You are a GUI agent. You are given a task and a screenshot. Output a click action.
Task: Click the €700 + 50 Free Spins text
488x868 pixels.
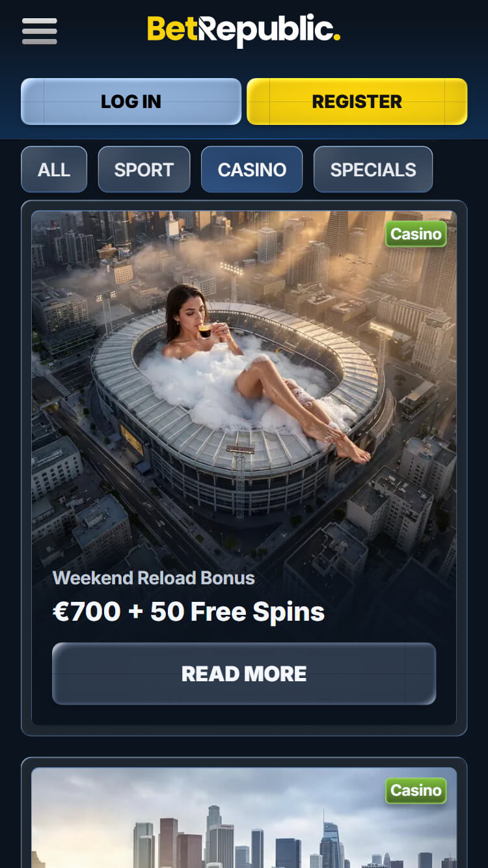pyautogui.click(x=189, y=612)
